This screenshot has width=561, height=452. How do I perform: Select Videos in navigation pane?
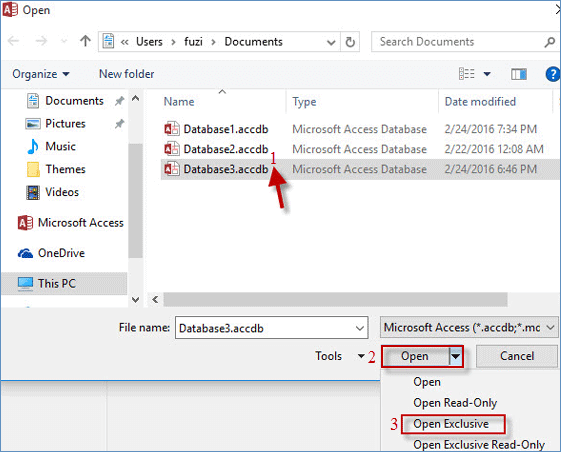[62, 192]
